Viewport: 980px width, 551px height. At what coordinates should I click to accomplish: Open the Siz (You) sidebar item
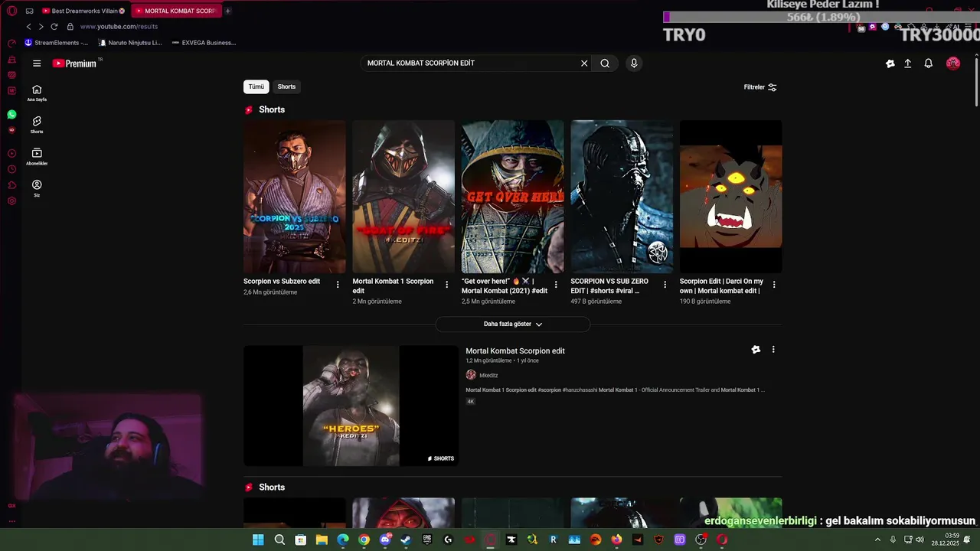point(37,188)
